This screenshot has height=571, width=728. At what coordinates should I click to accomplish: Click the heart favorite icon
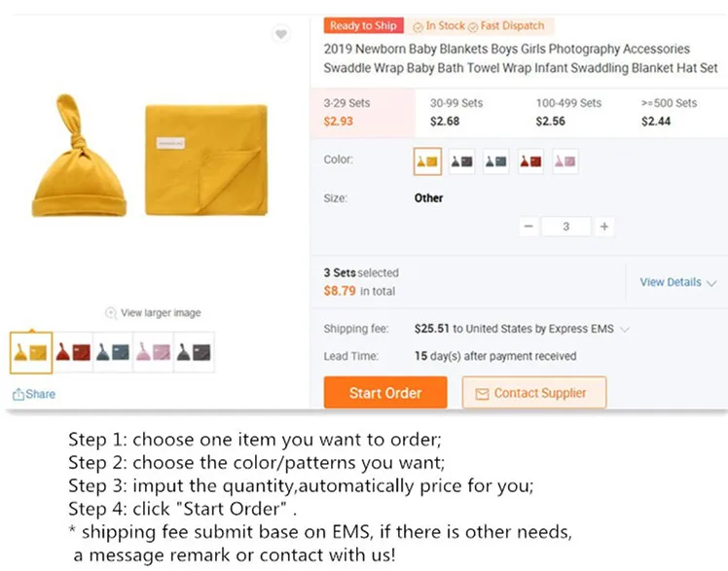pos(280,35)
